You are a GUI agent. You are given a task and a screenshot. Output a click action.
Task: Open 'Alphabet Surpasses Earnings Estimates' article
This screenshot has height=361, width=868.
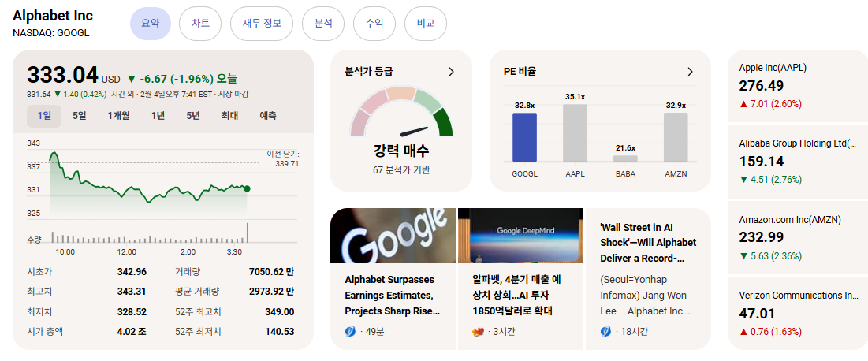[x=392, y=295]
